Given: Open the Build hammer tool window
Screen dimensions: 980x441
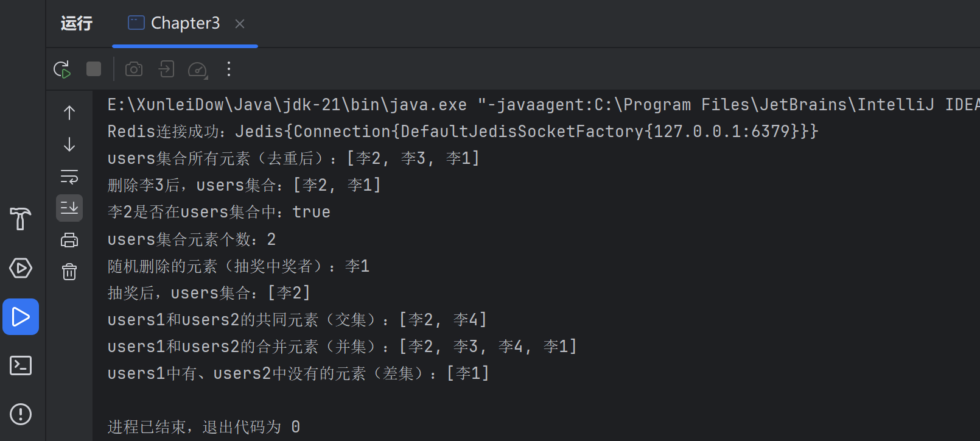Looking at the screenshot, I should click(21, 219).
